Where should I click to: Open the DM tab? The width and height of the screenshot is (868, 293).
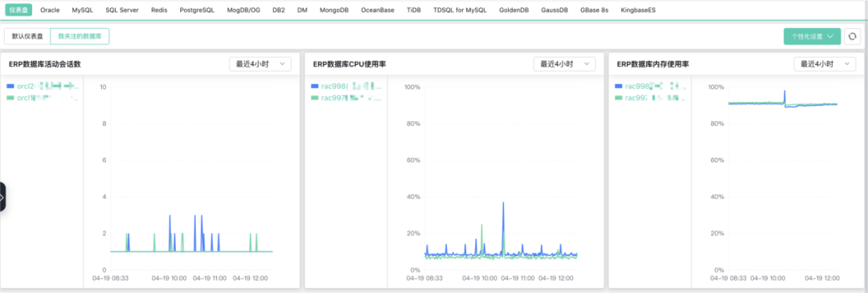click(x=302, y=10)
